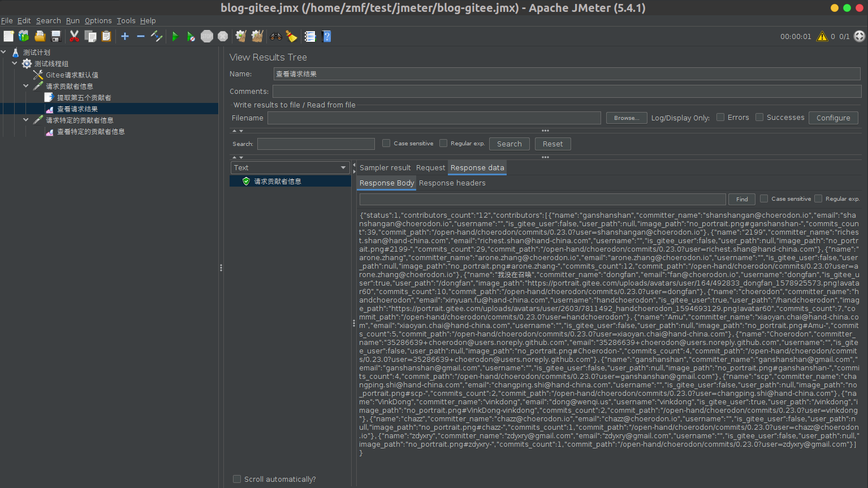
Task: Click green shield 请求贡献者信息 result
Action: pyautogui.click(x=277, y=181)
